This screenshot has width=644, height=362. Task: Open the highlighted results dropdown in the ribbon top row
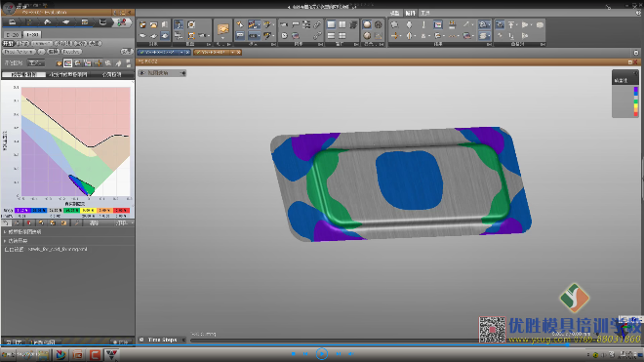click(x=485, y=24)
